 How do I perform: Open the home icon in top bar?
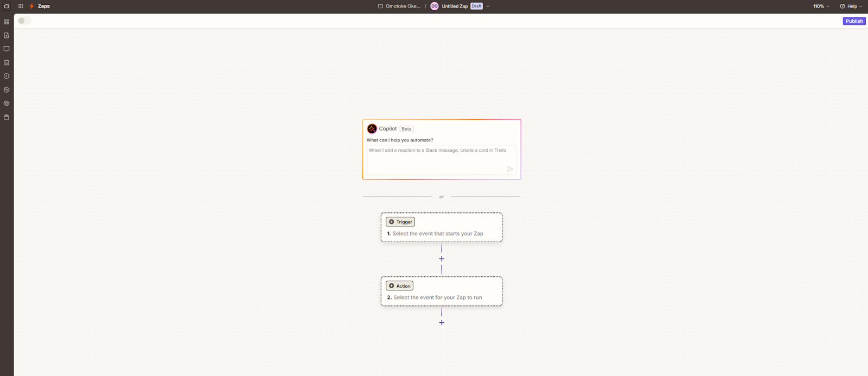click(x=7, y=6)
